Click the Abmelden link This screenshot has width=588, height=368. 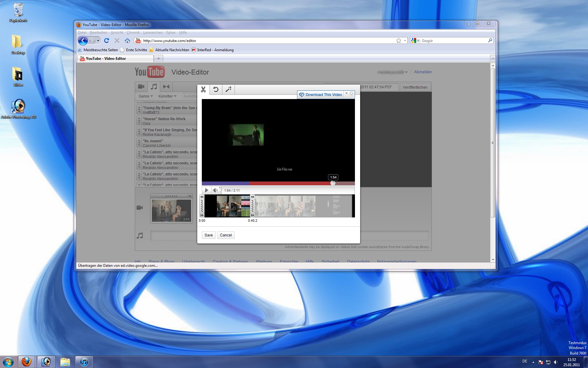coord(423,72)
